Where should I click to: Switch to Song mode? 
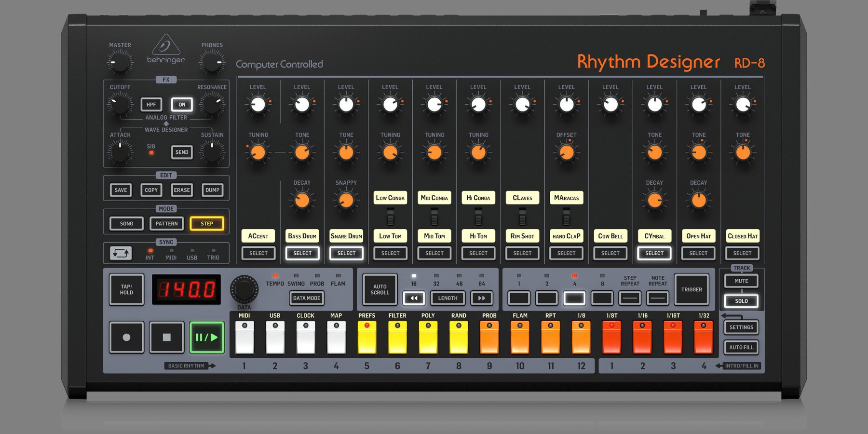click(126, 224)
